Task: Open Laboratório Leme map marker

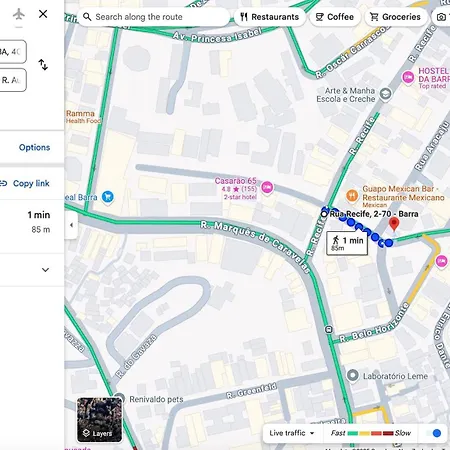Action: click(352, 376)
